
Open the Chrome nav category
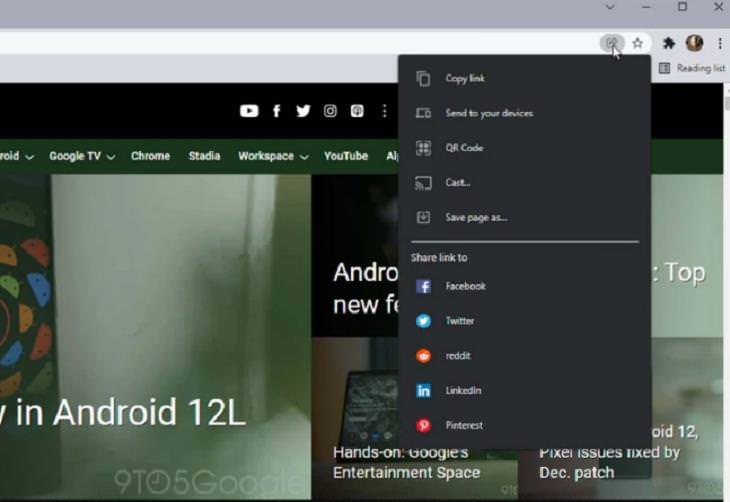point(150,156)
